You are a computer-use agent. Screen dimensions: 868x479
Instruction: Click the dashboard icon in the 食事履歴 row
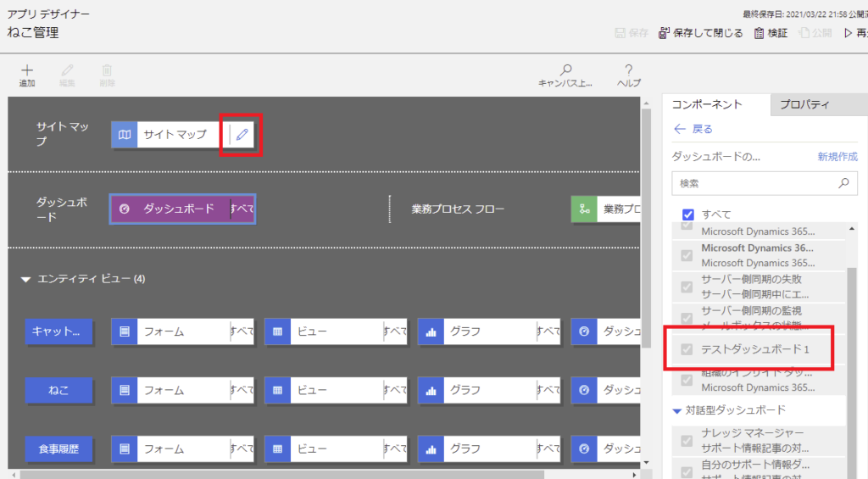tap(584, 449)
